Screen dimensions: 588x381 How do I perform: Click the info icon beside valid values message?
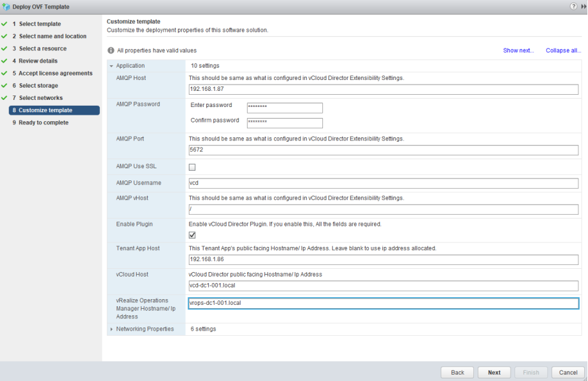[x=111, y=50]
